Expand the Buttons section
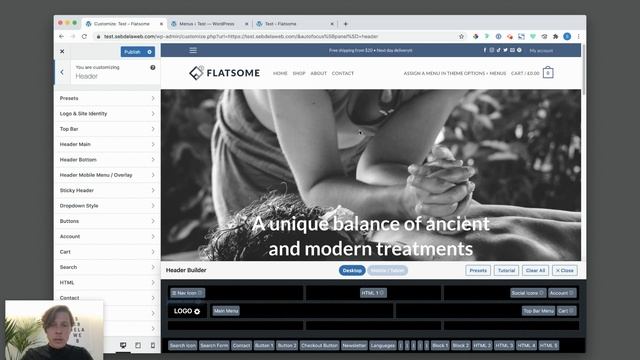The height and width of the screenshot is (360, 640). pyautogui.click(x=107, y=221)
